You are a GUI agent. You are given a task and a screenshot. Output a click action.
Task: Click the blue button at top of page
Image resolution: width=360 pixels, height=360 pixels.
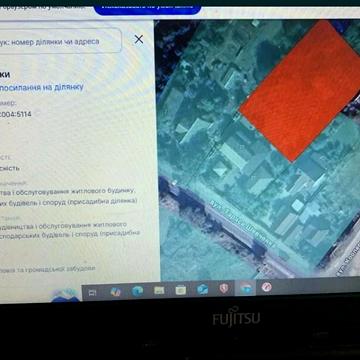(147, 8)
